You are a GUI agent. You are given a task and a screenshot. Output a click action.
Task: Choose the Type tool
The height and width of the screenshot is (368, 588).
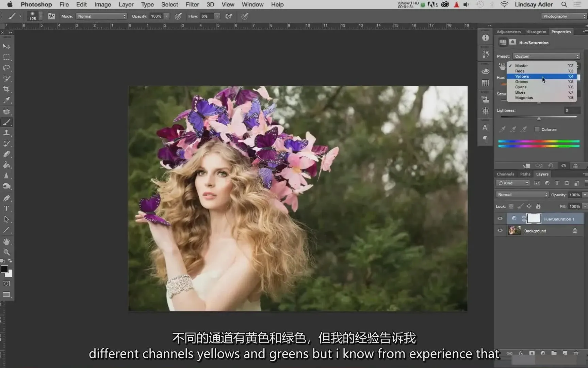(6, 209)
